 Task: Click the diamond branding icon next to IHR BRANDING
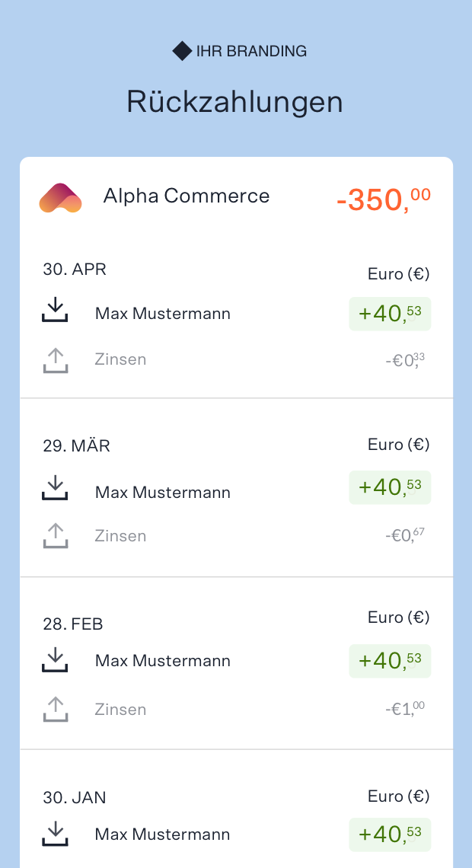(181, 51)
